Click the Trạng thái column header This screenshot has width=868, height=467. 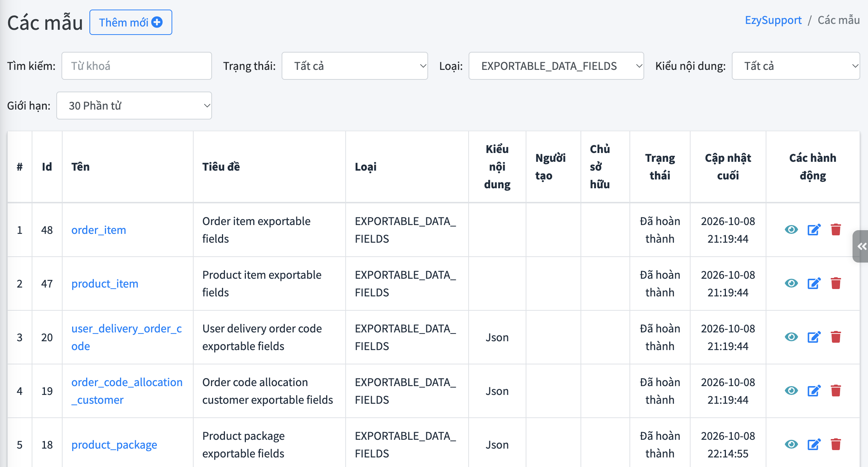point(660,167)
